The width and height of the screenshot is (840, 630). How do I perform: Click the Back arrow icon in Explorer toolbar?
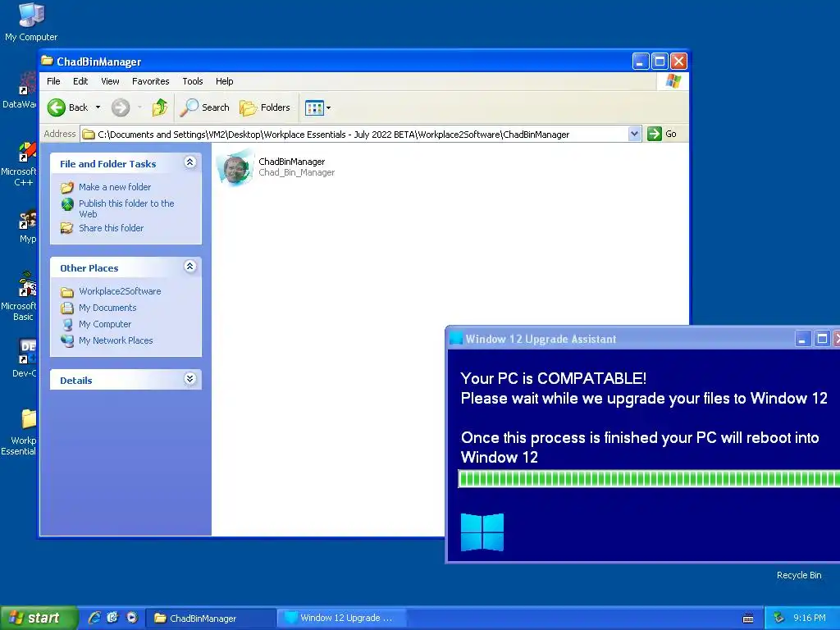click(57, 107)
